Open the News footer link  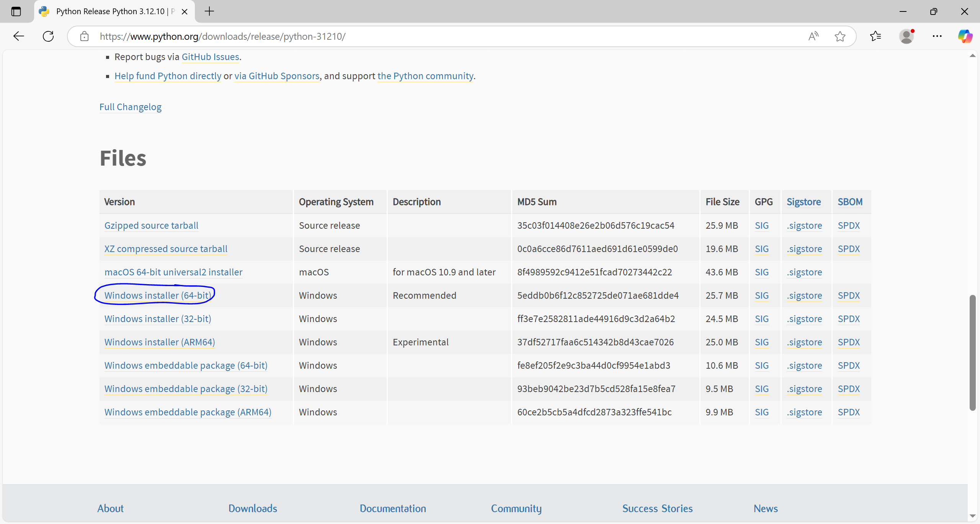pyautogui.click(x=766, y=509)
